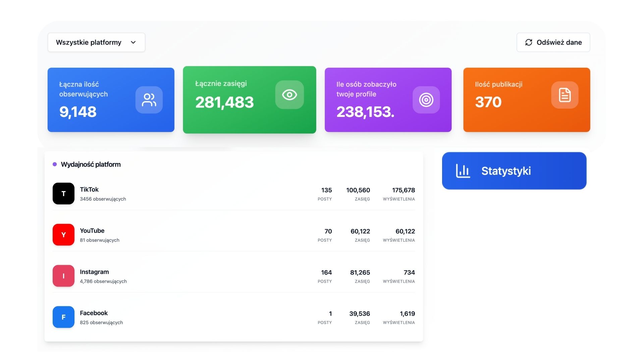
Task: Select the TikTok row name
Action: pos(89,189)
